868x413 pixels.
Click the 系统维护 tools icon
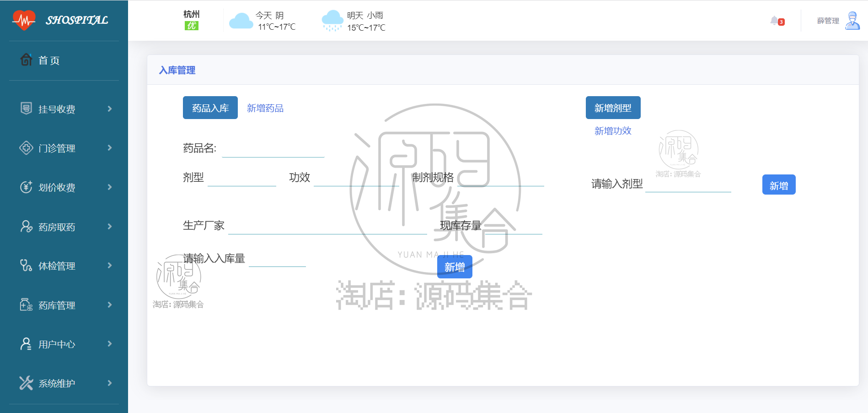click(26, 383)
